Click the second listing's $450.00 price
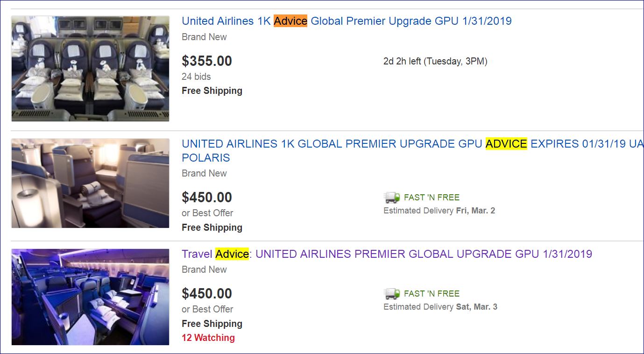 [x=207, y=198]
